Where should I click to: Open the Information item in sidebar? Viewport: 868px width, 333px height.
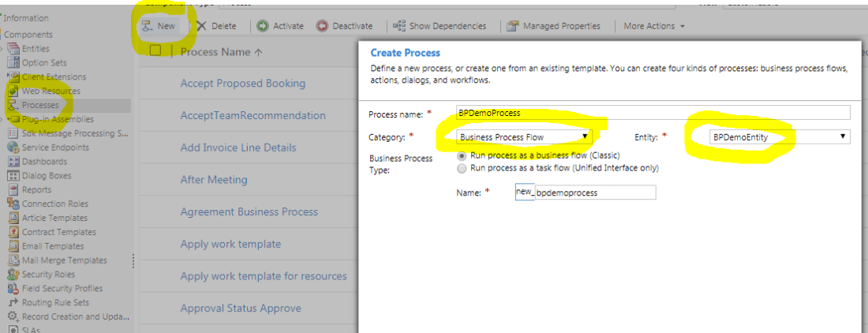[26, 18]
